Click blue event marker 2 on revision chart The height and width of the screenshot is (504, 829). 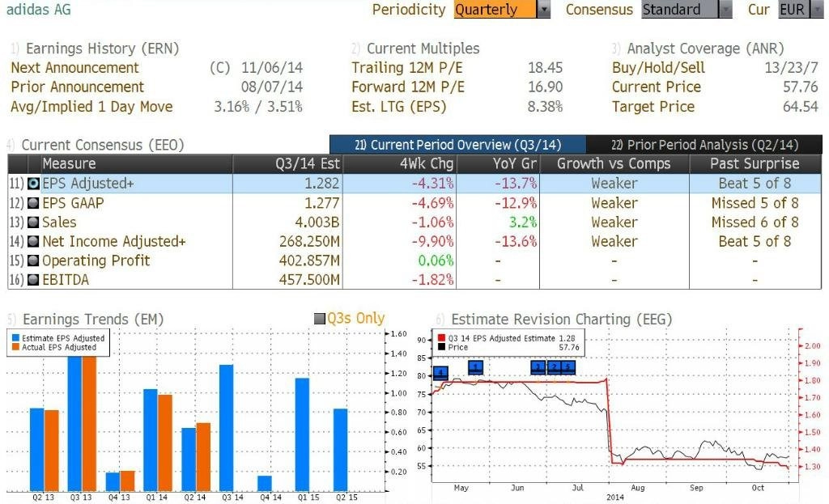[x=554, y=367]
